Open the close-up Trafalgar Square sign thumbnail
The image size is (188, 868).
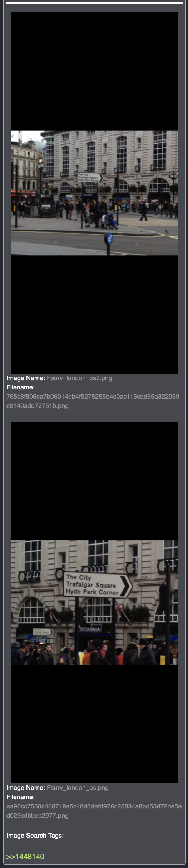(x=94, y=602)
